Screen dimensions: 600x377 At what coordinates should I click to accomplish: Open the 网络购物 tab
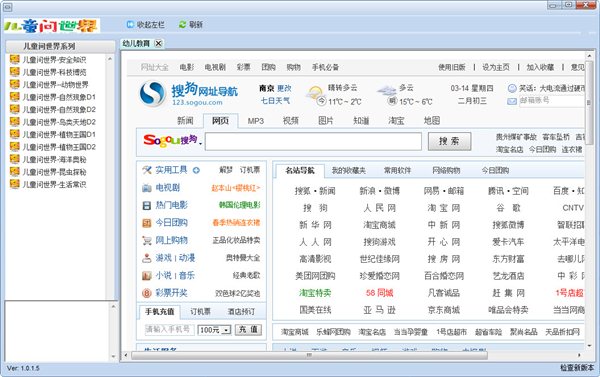[446, 171]
